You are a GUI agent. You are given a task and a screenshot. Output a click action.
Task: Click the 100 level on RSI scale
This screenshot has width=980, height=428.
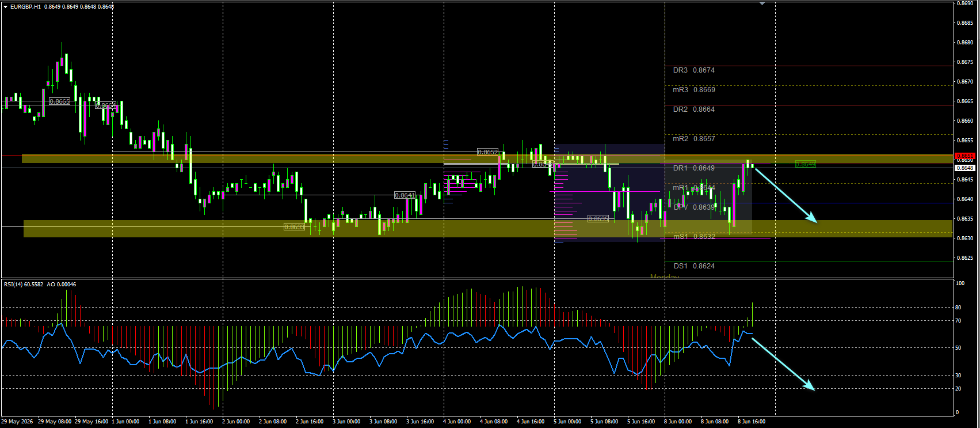[x=960, y=283]
